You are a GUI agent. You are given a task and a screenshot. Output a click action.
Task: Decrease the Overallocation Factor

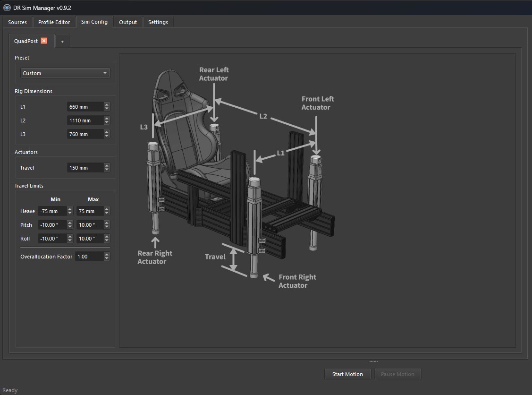click(107, 258)
